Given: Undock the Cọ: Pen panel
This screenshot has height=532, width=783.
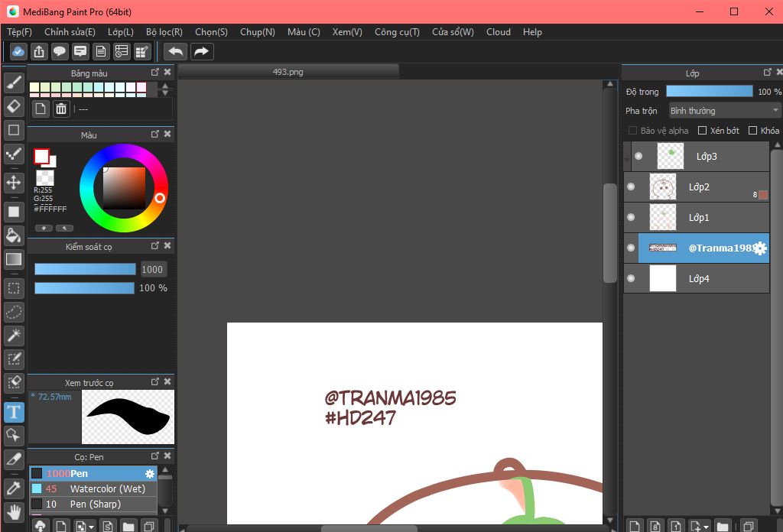Looking at the screenshot, I should (154, 456).
